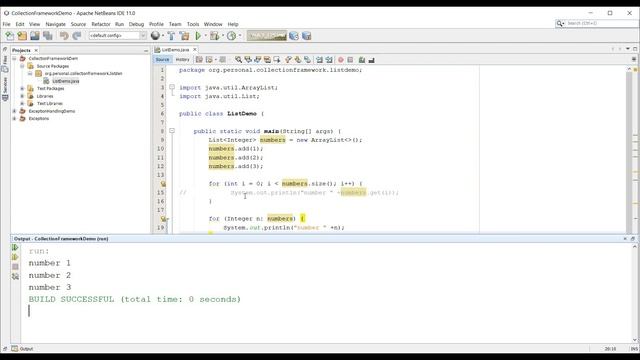Screen dimensions: 640x360
Task: Expand the Test Packages node
Action: [x=22, y=89]
